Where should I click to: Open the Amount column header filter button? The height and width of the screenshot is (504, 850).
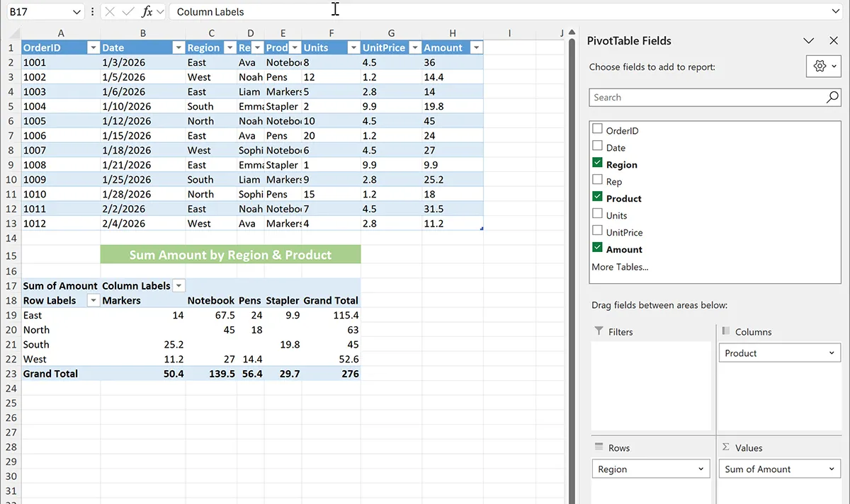tap(476, 48)
